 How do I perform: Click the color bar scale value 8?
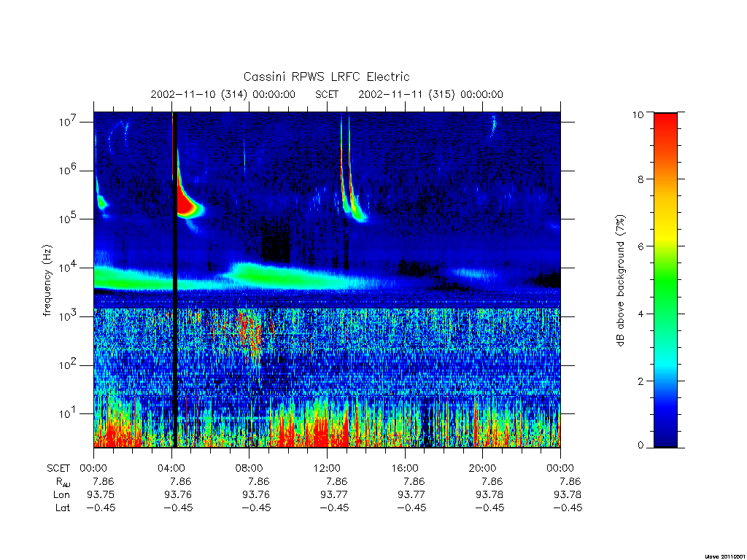point(640,179)
